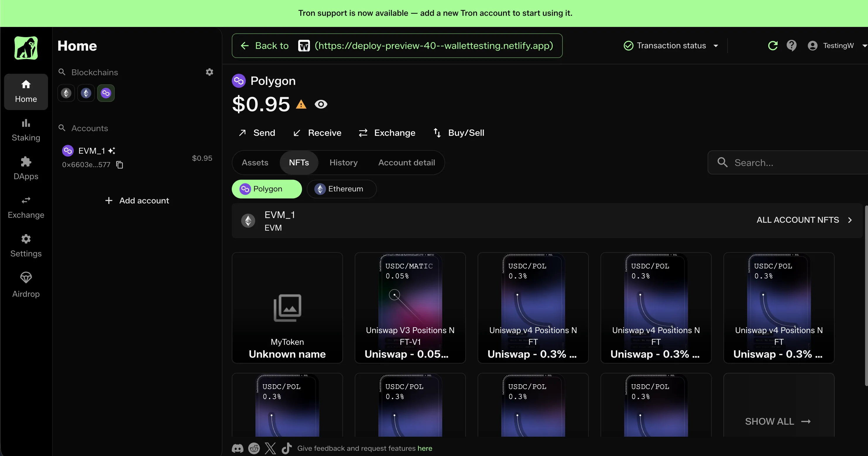Switch to the Assets tab
868x456 pixels.
coord(255,162)
